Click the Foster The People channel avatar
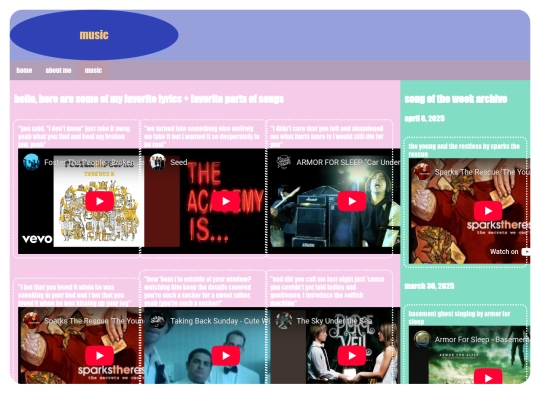Viewport: 540px width, 405px height. pos(31,162)
